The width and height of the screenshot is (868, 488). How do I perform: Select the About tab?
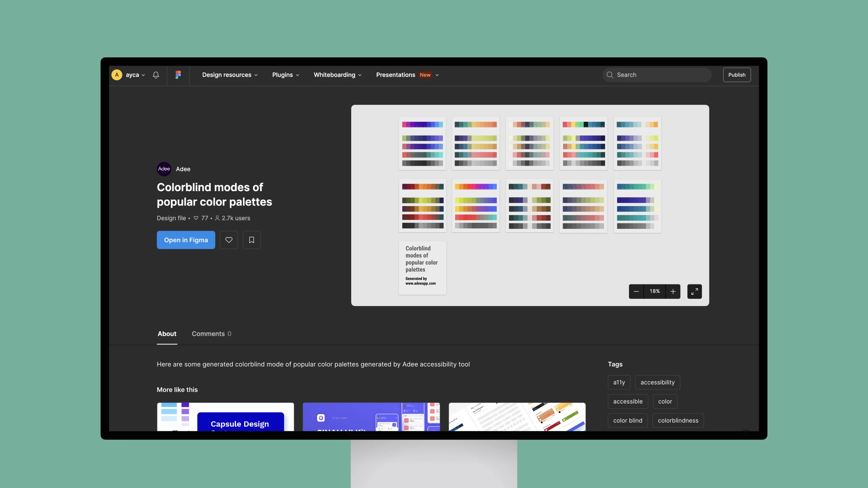[166, 334]
